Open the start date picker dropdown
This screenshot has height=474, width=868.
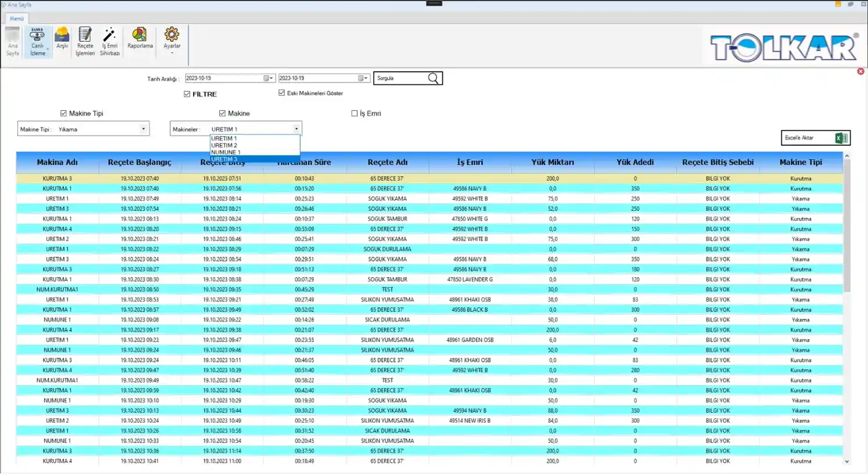tap(269, 78)
